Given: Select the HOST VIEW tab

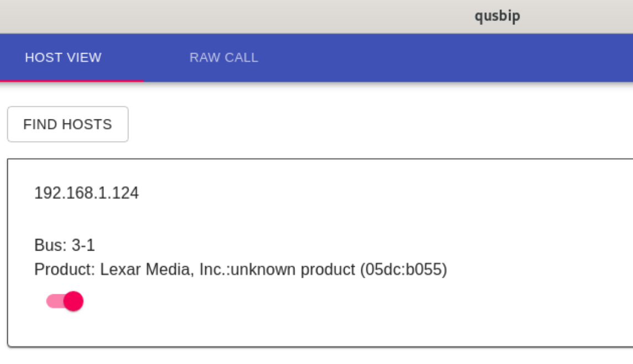Looking at the screenshot, I should coord(63,58).
